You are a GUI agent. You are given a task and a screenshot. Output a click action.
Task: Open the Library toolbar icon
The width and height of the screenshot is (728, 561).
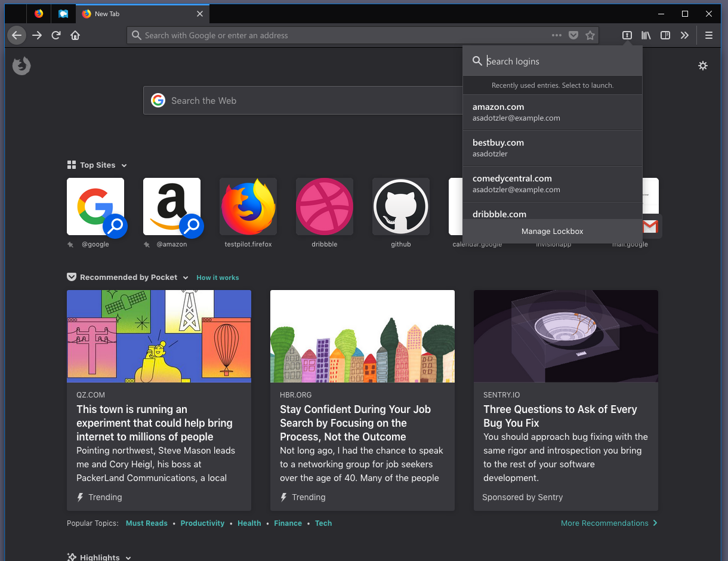(x=646, y=35)
